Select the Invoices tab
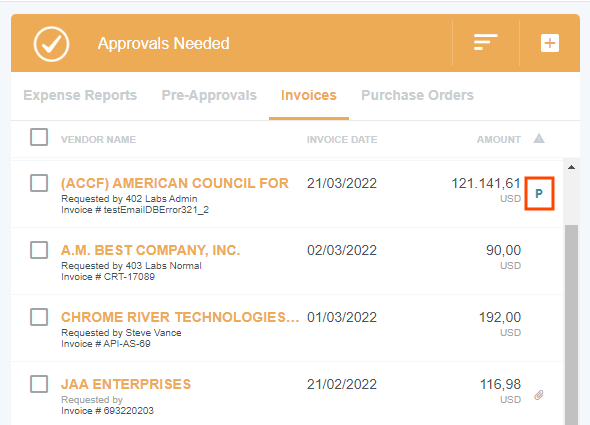This screenshot has height=425, width=590. [309, 95]
